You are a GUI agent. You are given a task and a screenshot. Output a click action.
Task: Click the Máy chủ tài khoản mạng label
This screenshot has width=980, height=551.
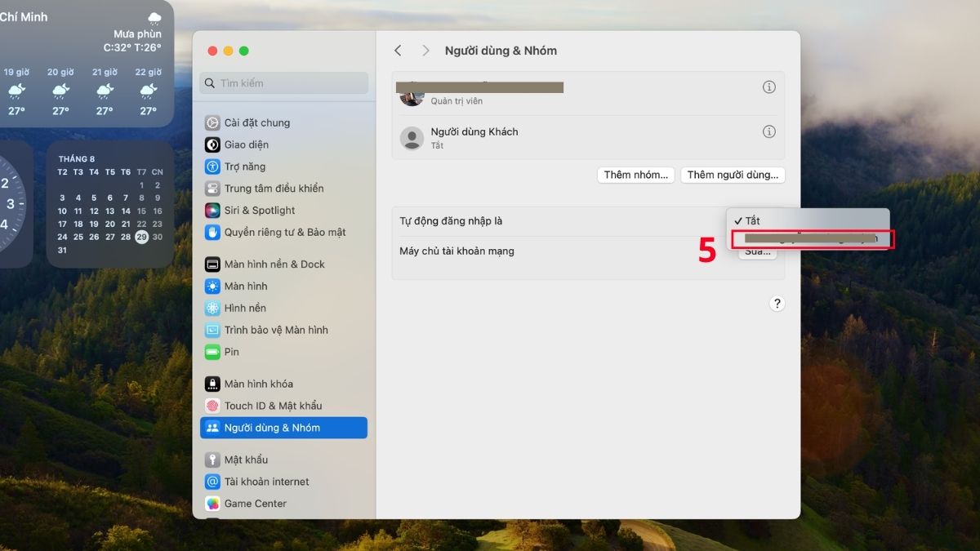457,251
